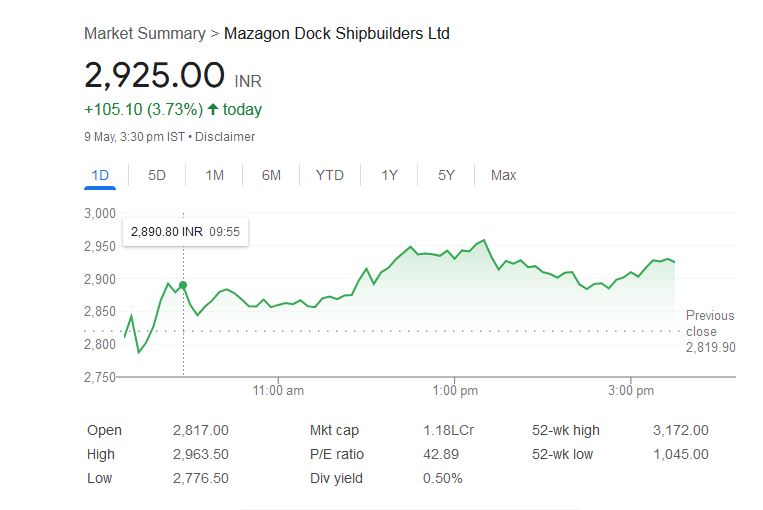Click the 52-wk high value 3,172.00

(680, 430)
